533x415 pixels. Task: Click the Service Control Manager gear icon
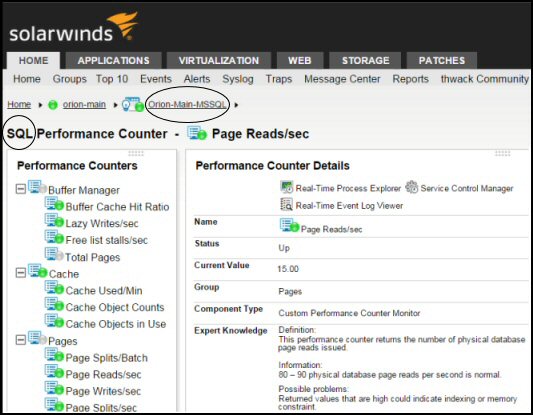click(412, 187)
